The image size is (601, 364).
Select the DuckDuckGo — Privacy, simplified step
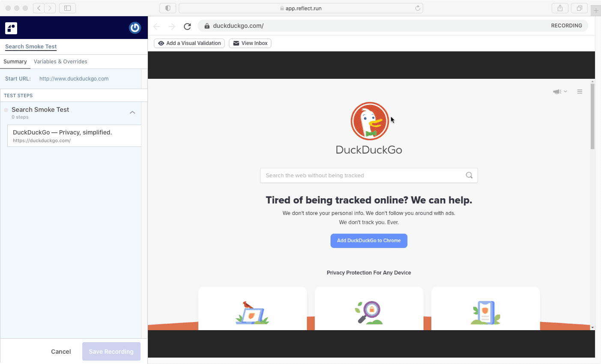[74, 136]
